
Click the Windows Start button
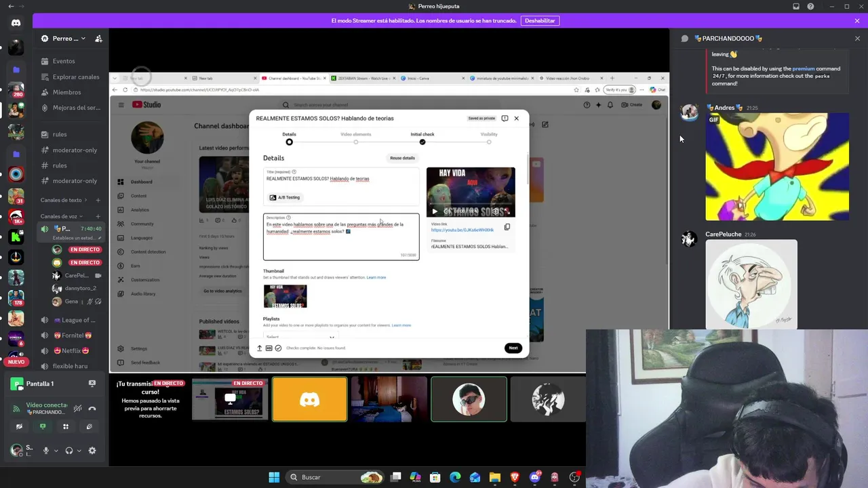(x=274, y=477)
